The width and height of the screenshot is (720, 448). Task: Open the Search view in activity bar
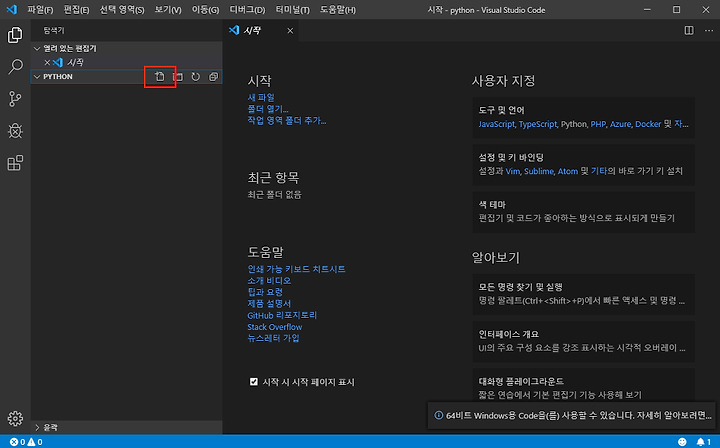(x=15, y=67)
